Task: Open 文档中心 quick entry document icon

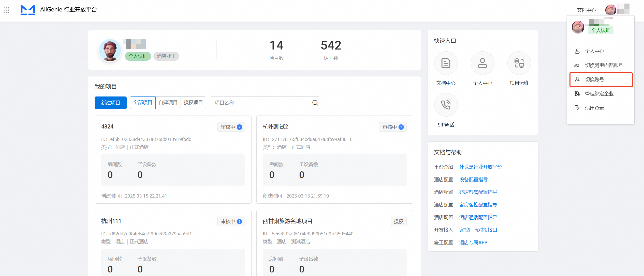Action: (x=446, y=63)
